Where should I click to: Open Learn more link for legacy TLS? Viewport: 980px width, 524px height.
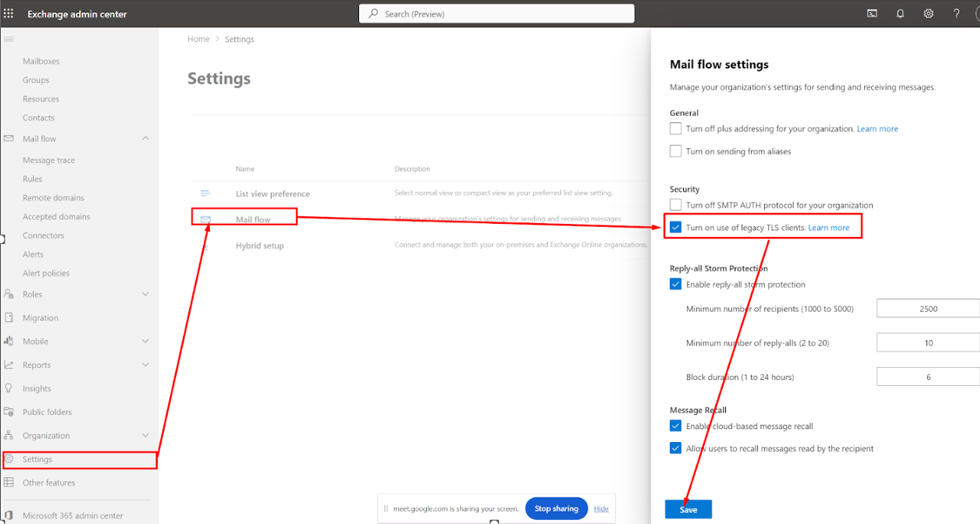pos(828,228)
